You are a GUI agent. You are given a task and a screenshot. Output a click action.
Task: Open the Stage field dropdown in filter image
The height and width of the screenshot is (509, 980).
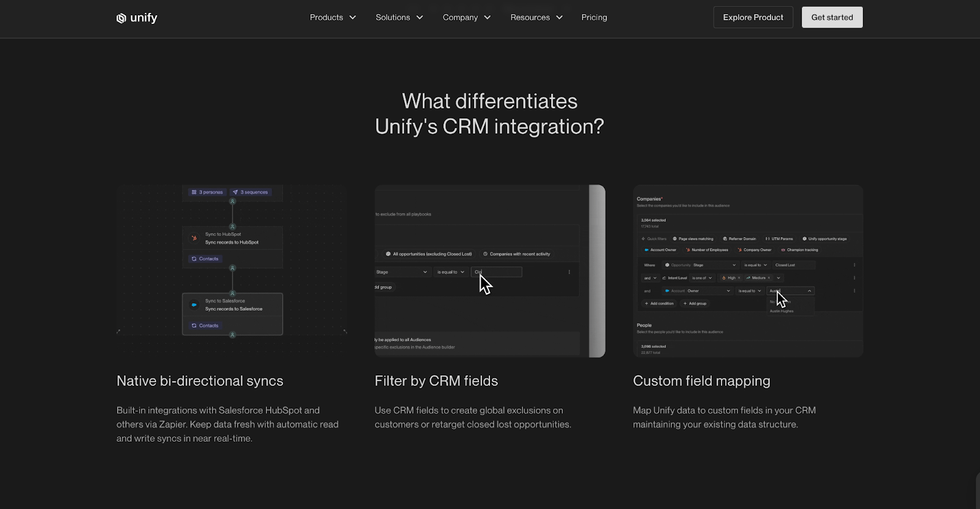click(x=402, y=272)
